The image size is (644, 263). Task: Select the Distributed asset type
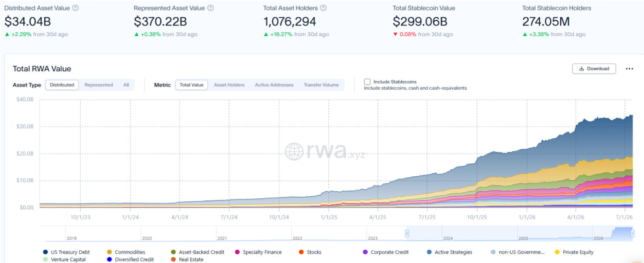(62, 85)
